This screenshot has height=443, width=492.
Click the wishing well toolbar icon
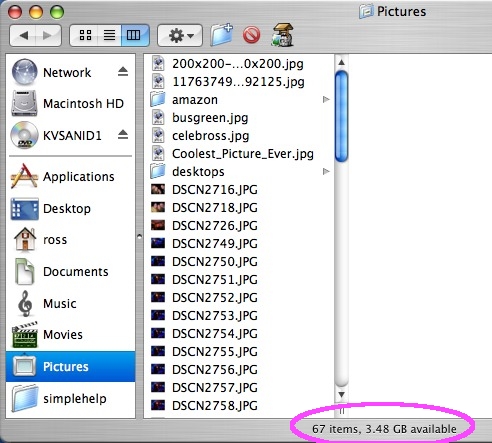tap(283, 35)
